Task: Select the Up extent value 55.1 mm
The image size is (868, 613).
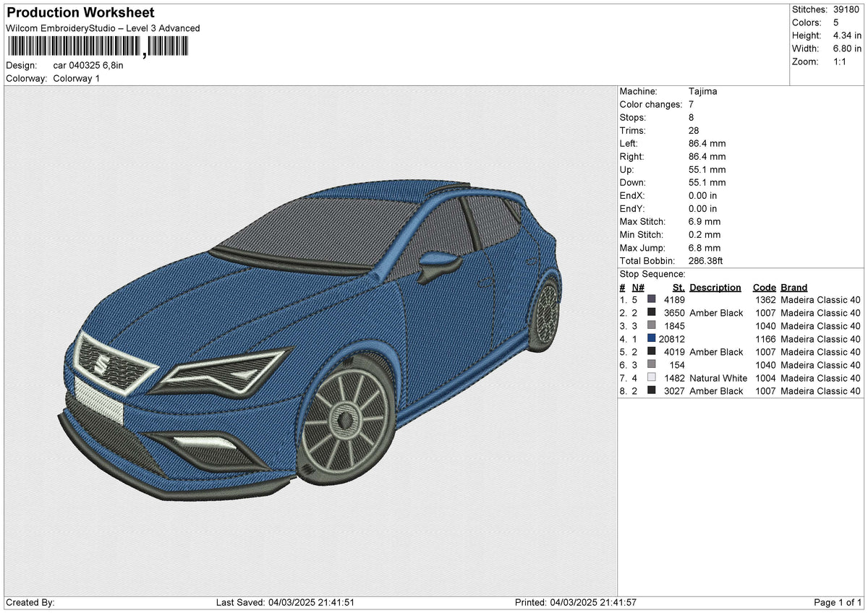Action: click(707, 170)
